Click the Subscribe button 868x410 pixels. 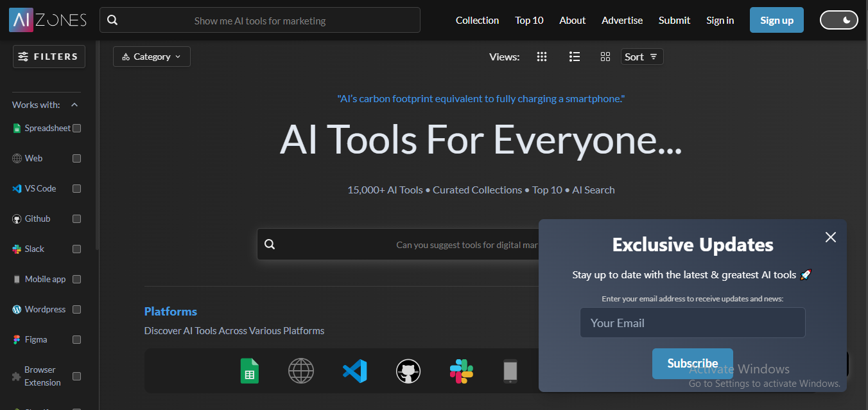(x=693, y=364)
